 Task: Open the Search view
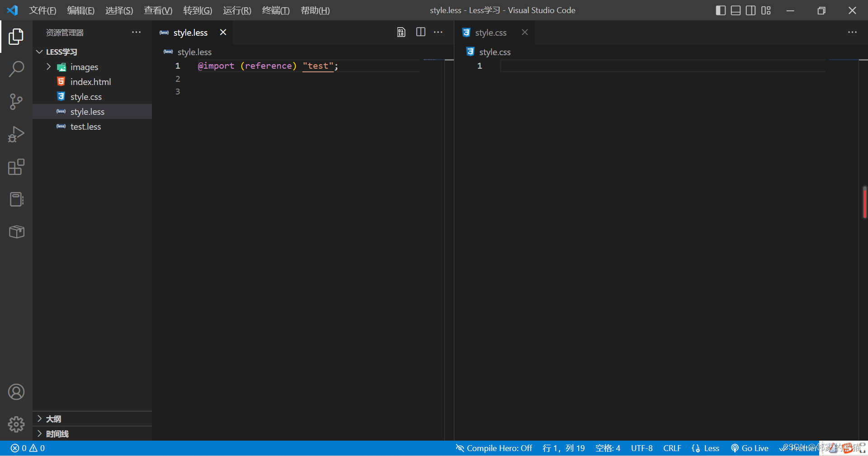click(16, 69)
